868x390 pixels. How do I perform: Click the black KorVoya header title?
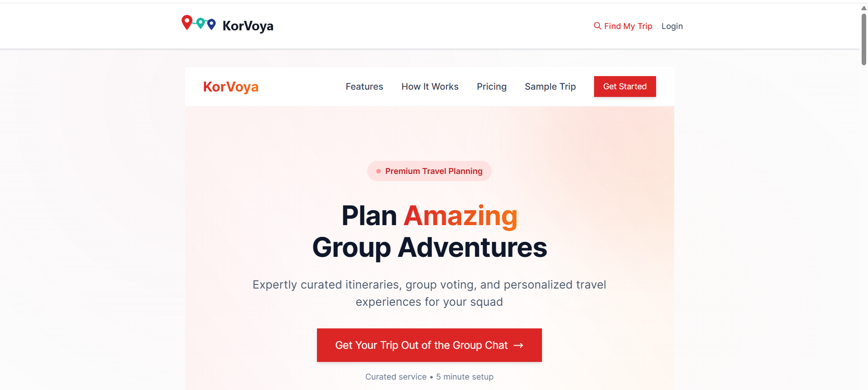[248, 26]
